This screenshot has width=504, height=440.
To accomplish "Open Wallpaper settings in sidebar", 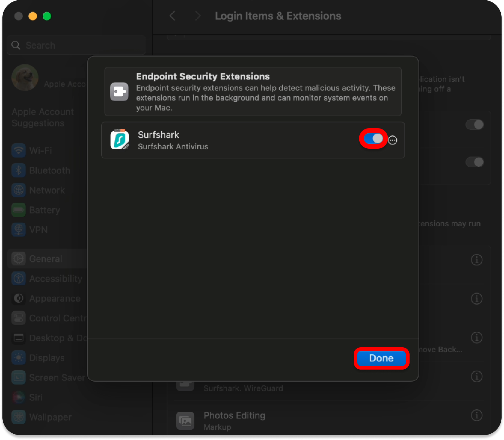I will [x=50, y=417].
